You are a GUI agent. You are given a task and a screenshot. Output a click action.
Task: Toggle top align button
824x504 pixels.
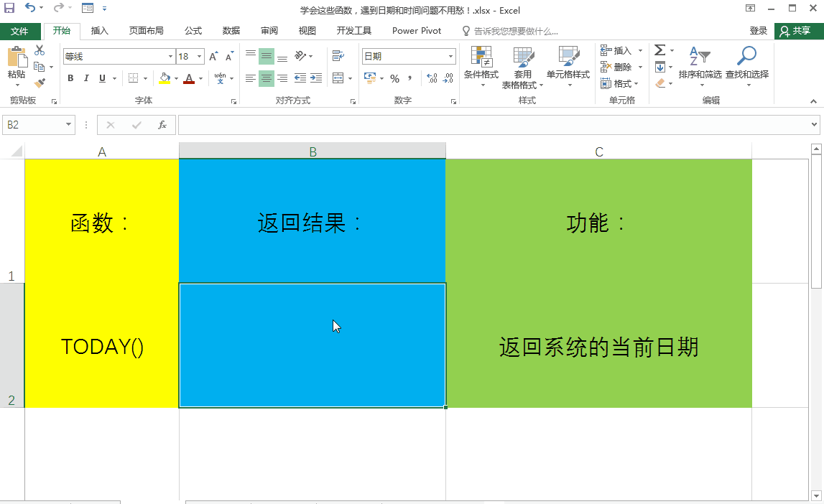[x=251, y=56]
